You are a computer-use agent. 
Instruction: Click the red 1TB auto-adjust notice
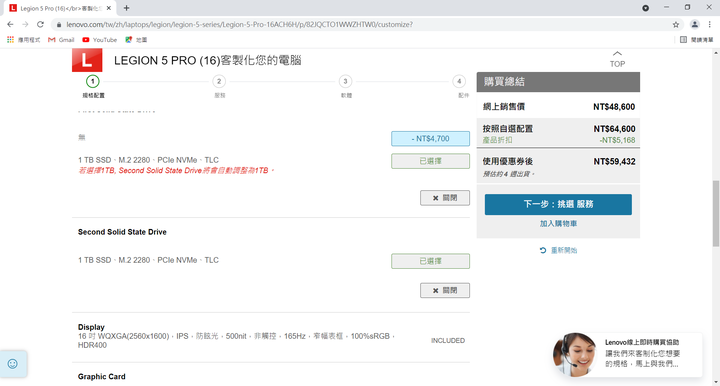[176, 170]
